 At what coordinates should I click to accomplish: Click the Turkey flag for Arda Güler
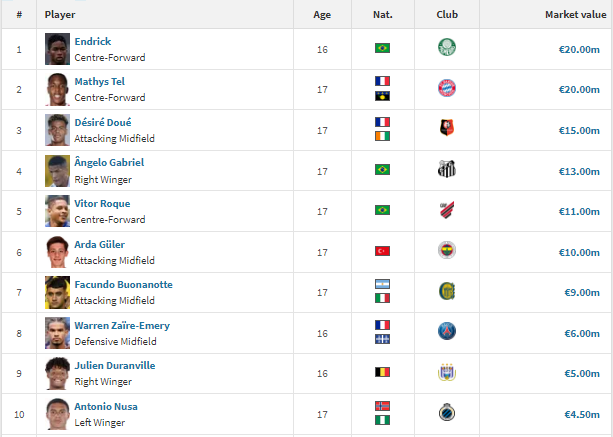(x=382, y=251)
